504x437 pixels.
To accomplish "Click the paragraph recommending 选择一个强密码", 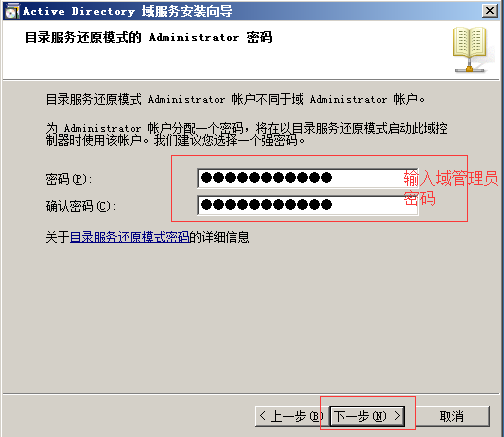I will [246, 134].
